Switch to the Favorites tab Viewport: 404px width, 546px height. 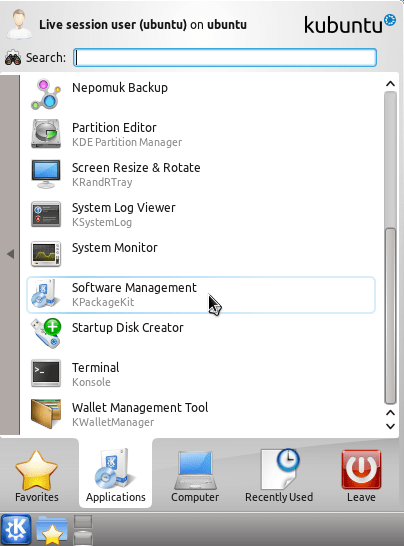[x=37, y=476]
